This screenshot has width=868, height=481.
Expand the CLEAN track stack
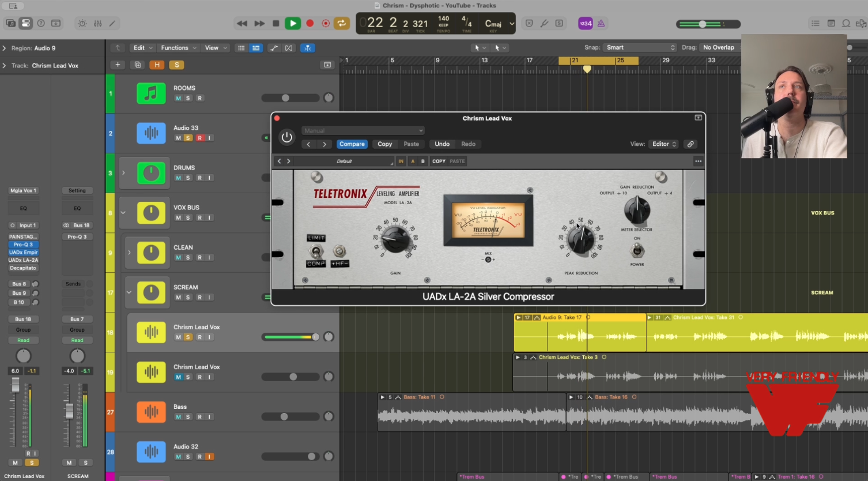(x=129, y=253)
